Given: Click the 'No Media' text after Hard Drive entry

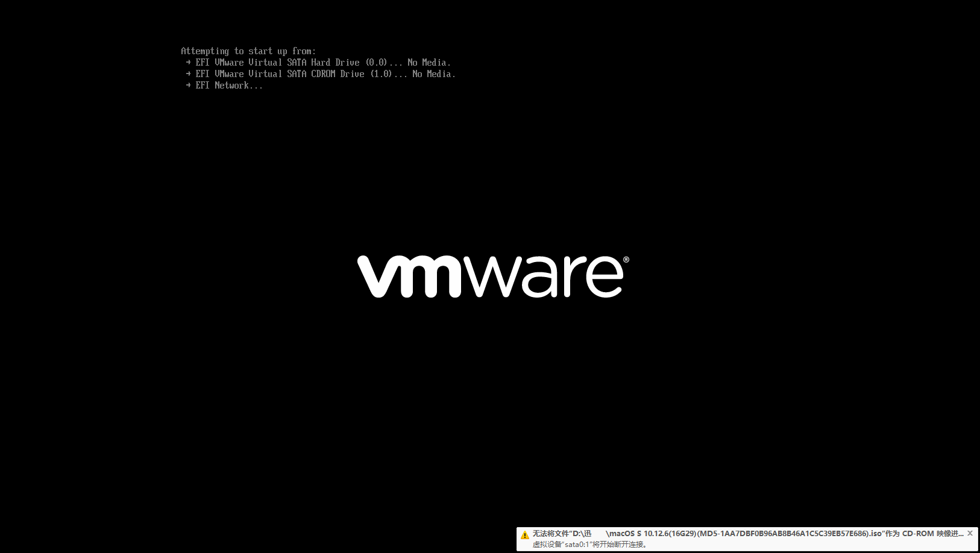Looking at the screenshot, I should pos(428,62).
